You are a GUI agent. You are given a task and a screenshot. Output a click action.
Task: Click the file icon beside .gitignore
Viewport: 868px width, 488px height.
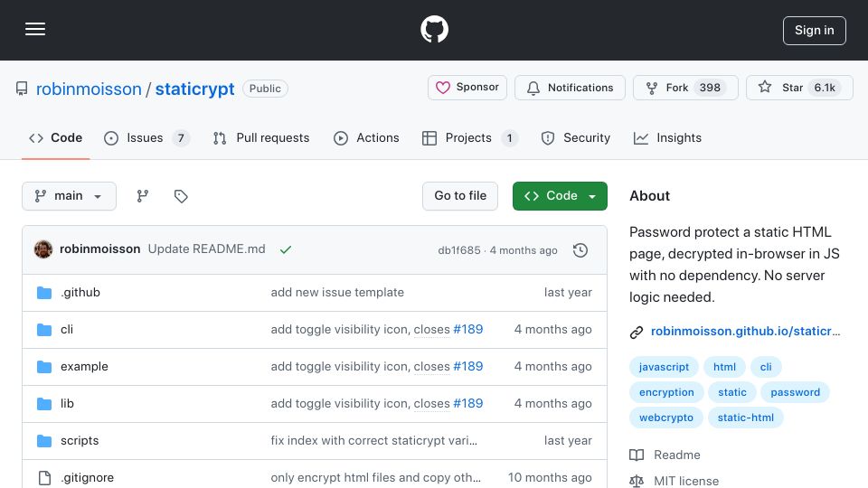tap(44, 477)
